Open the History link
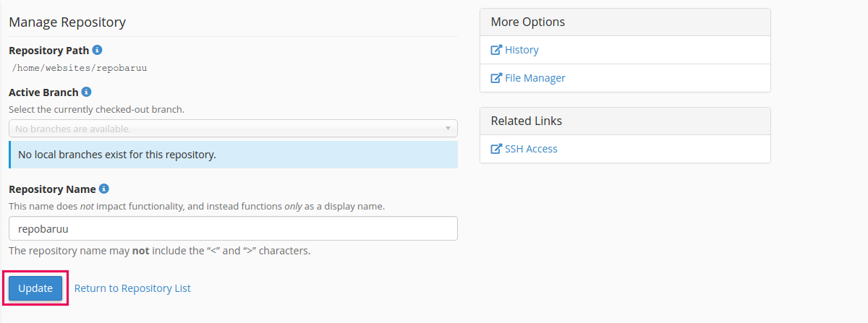The image size is (868, 323). (522, 50)
